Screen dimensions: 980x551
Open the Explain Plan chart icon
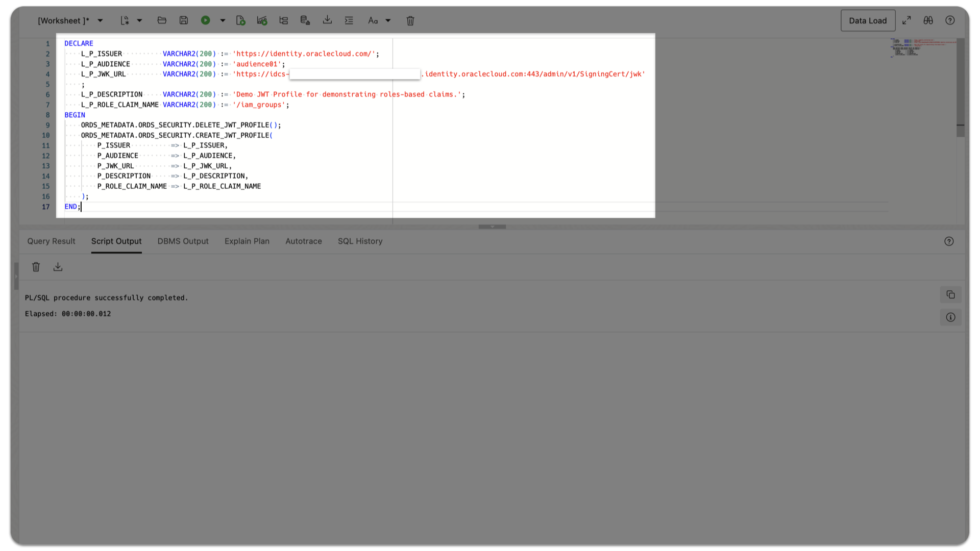click(x=283, y=20)
